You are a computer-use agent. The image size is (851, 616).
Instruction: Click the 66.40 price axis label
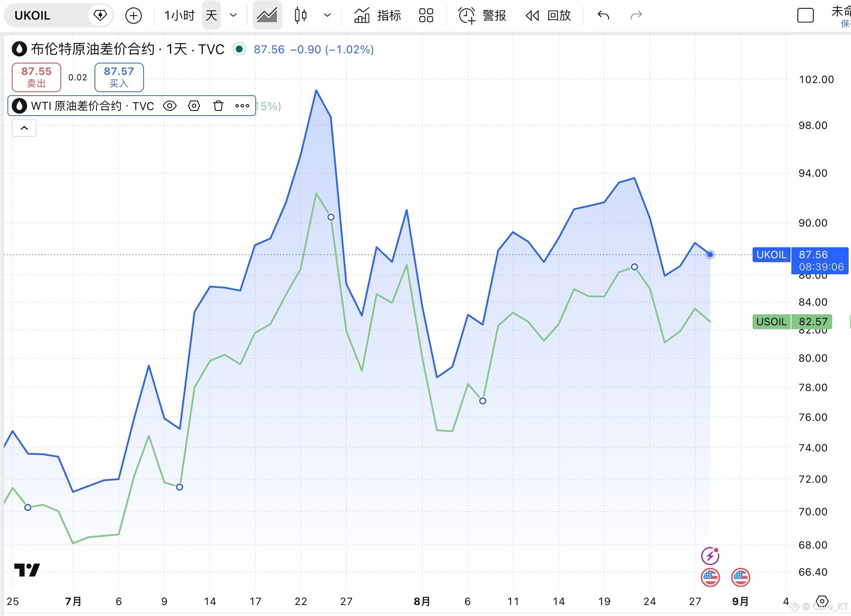tap(813, 572)
